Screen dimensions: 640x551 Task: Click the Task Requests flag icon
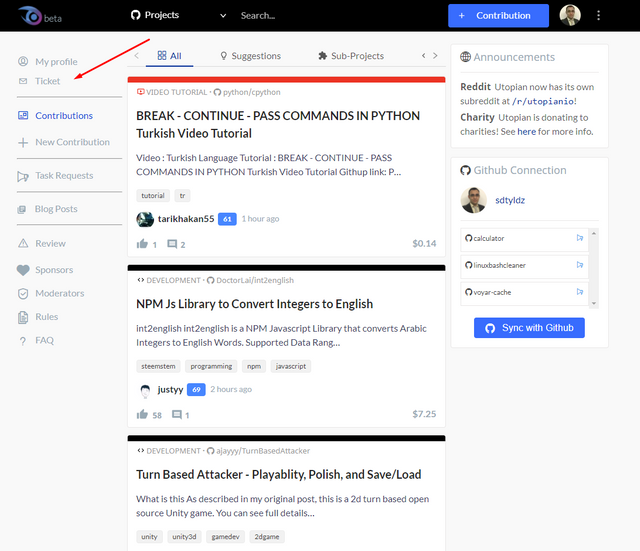pos(23,176)
